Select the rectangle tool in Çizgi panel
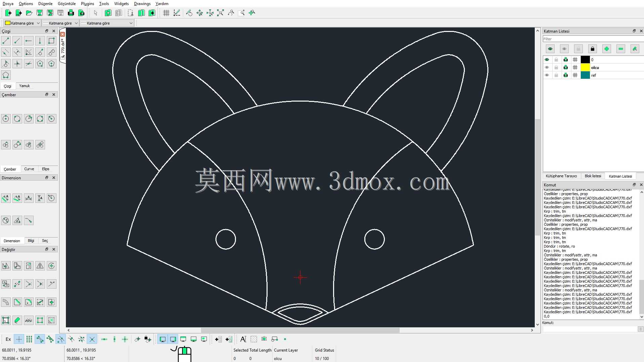 coord(51,41)
